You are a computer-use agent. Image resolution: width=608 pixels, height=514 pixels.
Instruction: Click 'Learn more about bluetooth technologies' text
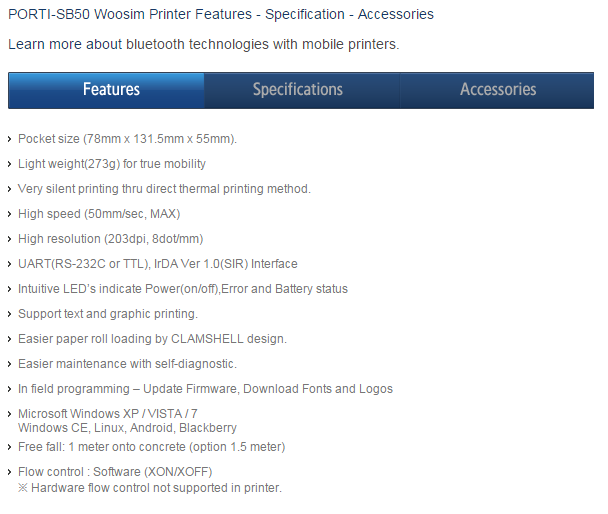click(204, 44)
